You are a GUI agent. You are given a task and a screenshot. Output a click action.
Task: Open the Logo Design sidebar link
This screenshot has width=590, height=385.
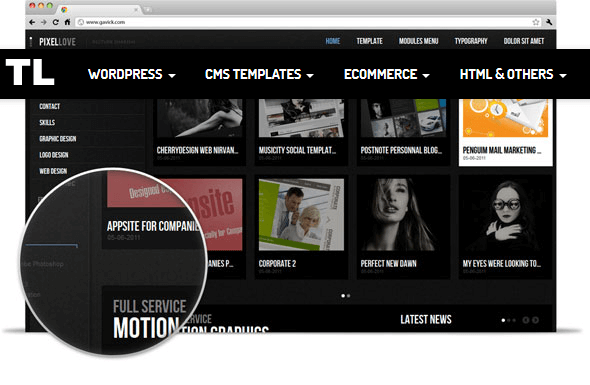click(54, 155)
